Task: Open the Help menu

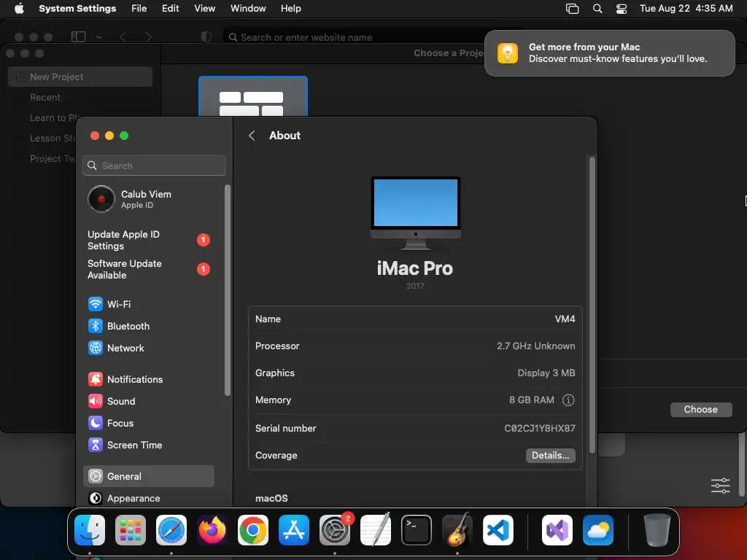Action: point(290,9)
